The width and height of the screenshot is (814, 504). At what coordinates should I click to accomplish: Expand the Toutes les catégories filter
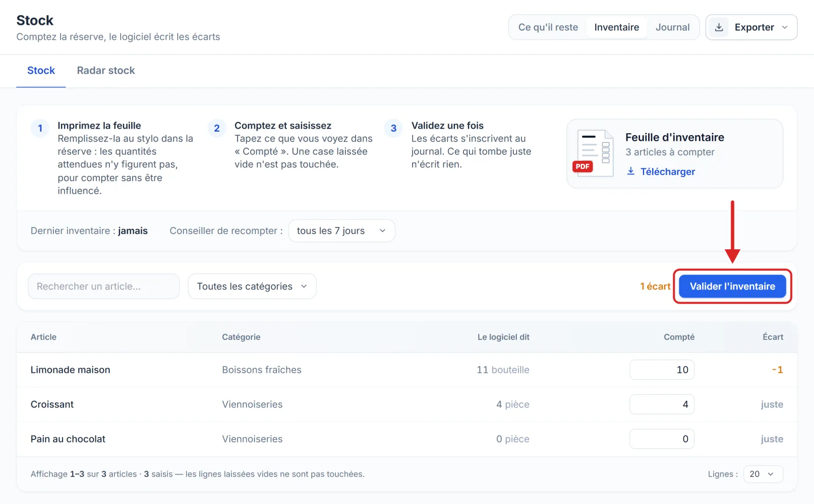(x=252, y=286)
